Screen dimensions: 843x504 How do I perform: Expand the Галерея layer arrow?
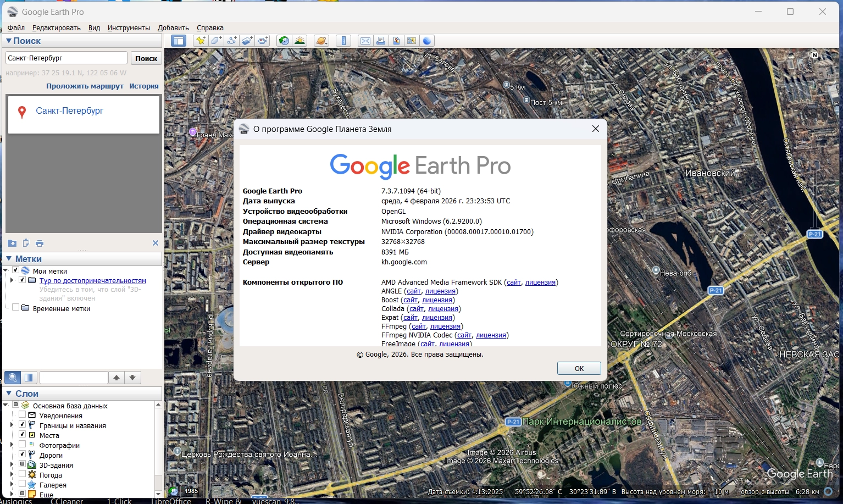12,485
